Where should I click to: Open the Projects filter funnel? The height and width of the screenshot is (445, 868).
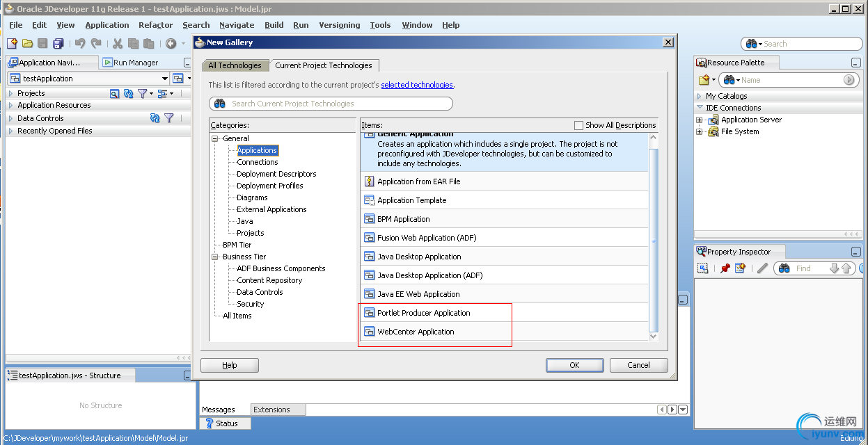143,93
